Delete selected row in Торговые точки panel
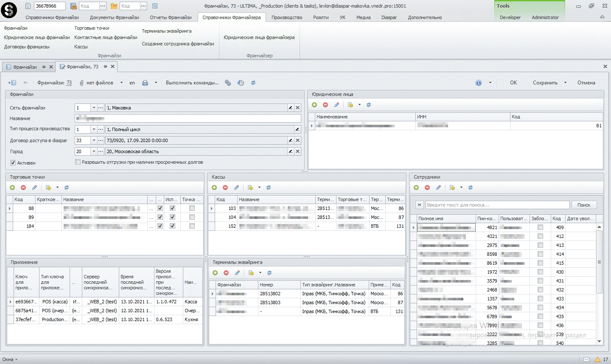The image size is (611, 364). click(23, 188)
